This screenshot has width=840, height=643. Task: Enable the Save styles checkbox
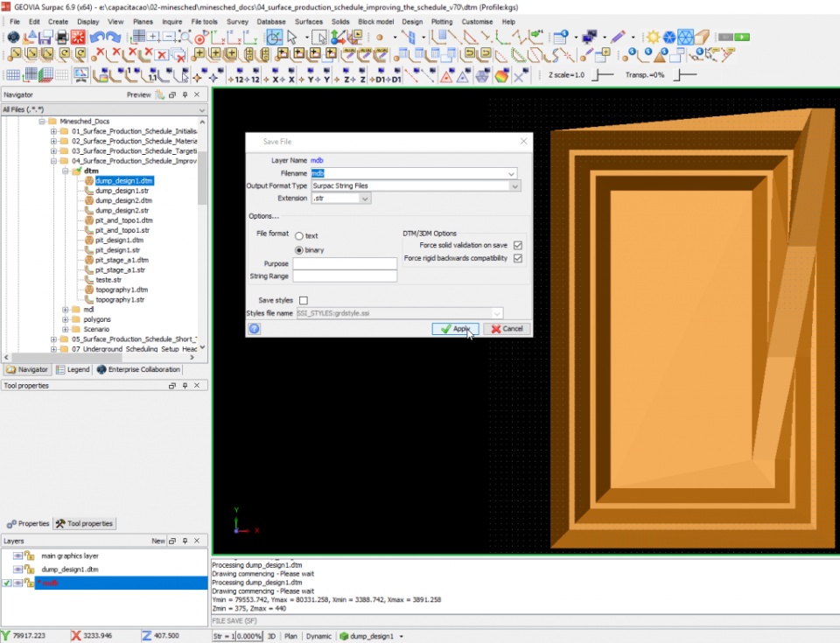[304, 300]
